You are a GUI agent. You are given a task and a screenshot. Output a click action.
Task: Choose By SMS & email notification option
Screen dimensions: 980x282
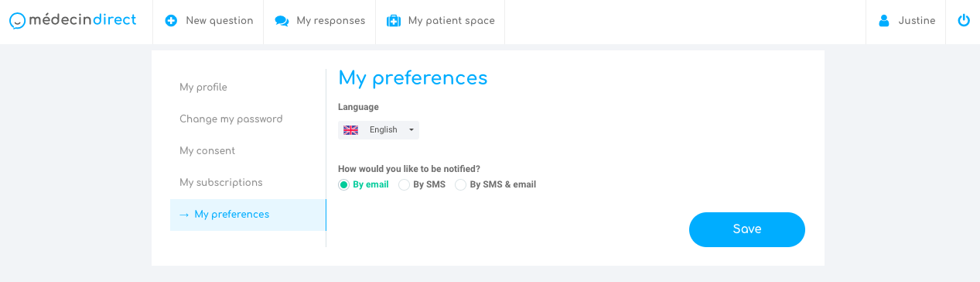tap(495, 184)
